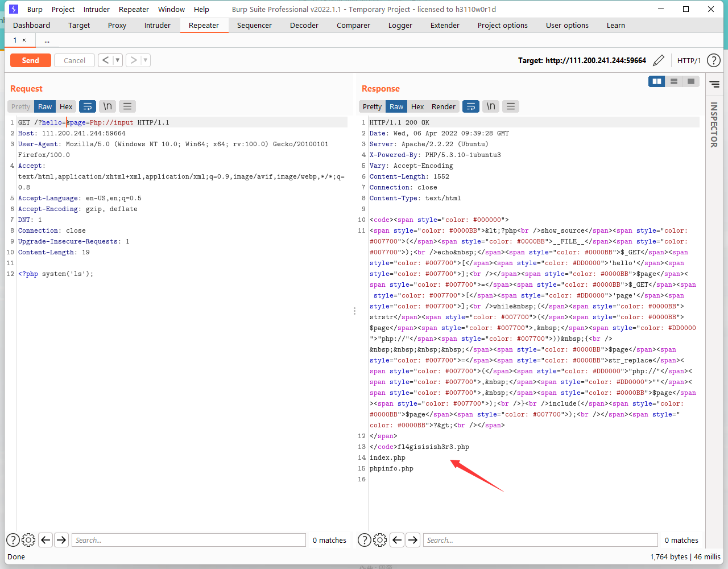Switch to Comparer tab

(353, 25)
